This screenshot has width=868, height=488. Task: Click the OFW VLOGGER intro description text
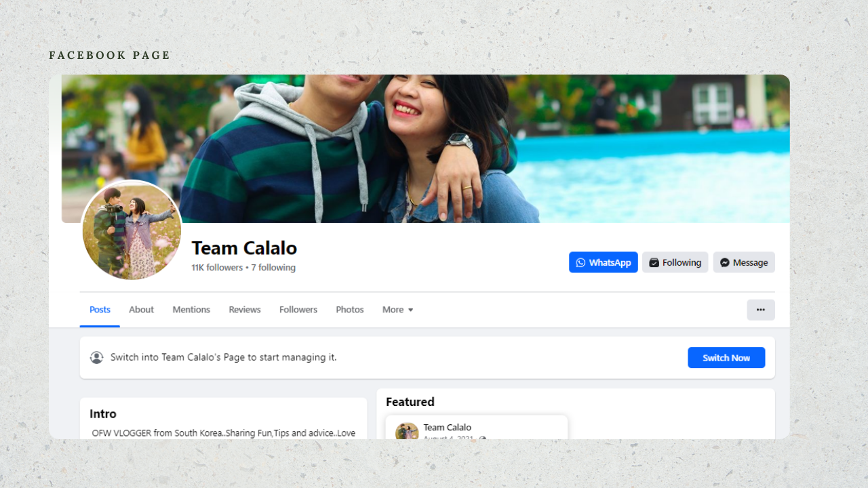pos(224,433)
